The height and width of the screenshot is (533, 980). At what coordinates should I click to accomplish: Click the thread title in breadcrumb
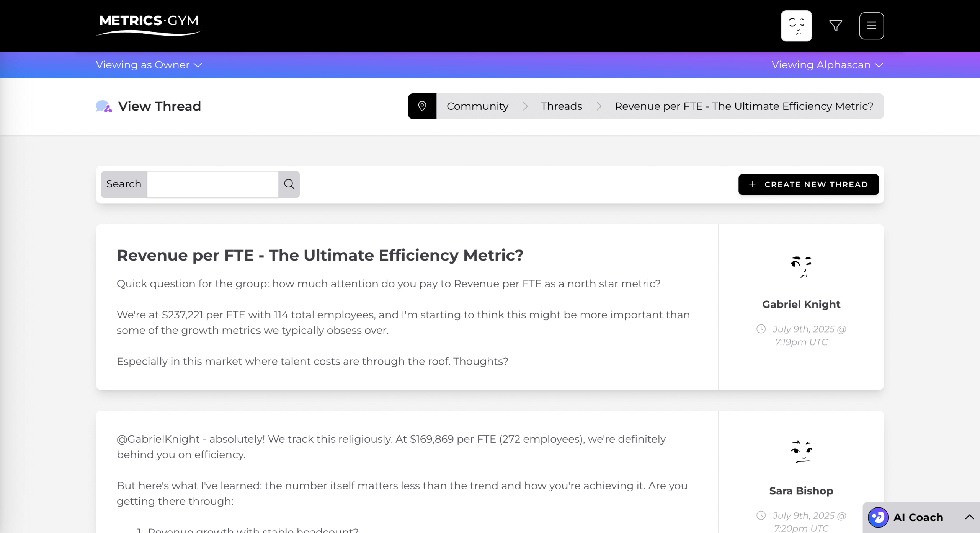point(744,106)
